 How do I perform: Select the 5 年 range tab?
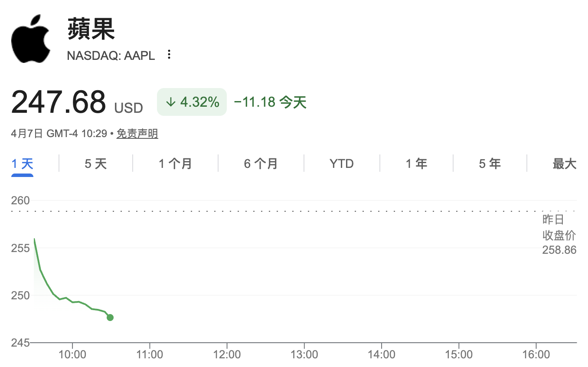point(490,164)
